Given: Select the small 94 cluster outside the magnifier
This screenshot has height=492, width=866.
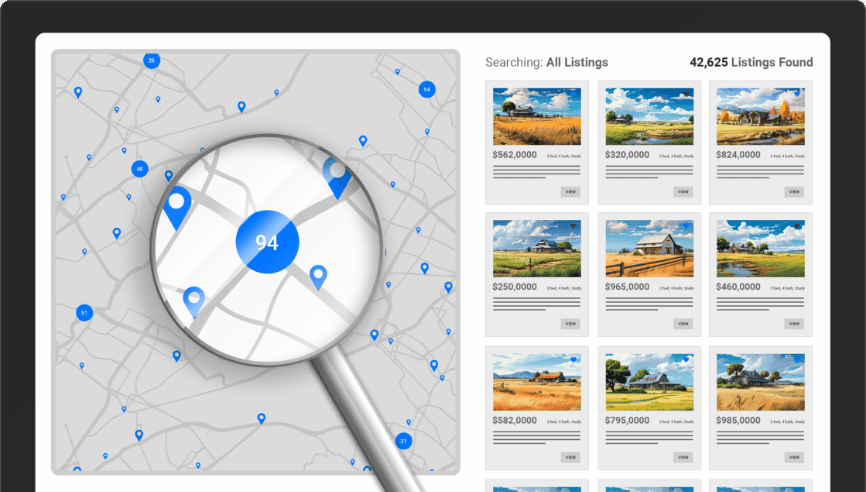Looking at the screenshot, I should click(427, 89).
